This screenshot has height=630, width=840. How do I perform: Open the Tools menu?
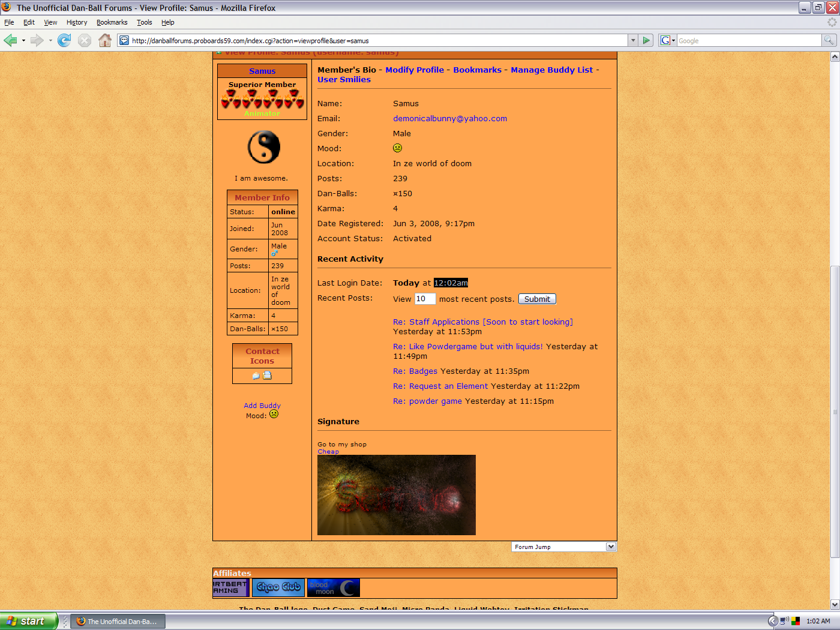[x=145, y=22]
